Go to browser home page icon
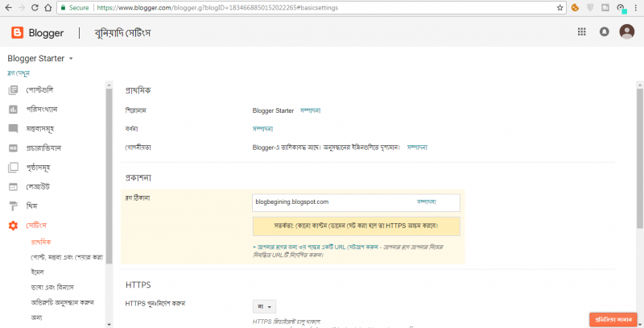The image size is (644, 328). click(x=48, y=8)
